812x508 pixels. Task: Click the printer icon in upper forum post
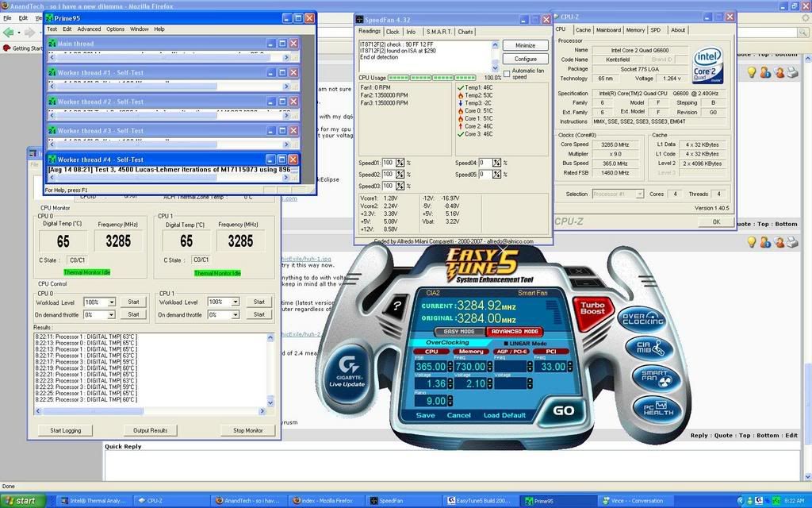(x=792, y=73)
